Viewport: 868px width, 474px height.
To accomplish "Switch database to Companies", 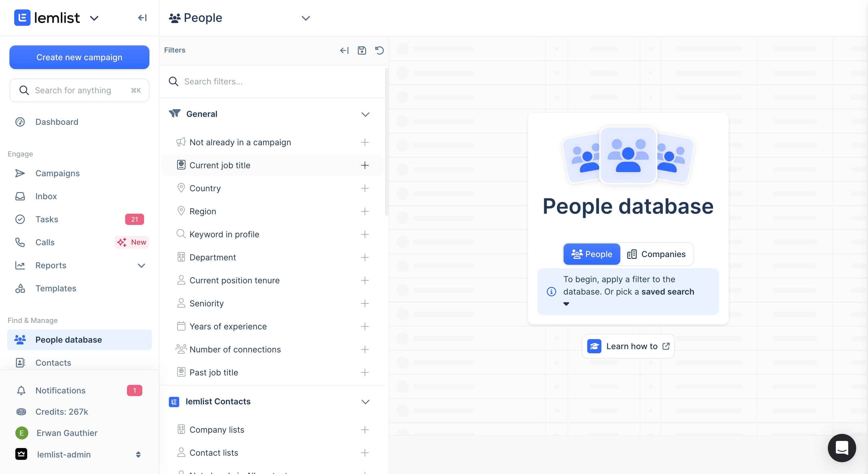I will click(656, 254).
